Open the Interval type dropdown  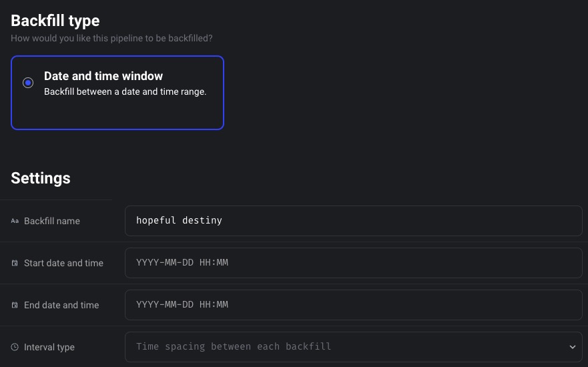[x=353, y=346]
